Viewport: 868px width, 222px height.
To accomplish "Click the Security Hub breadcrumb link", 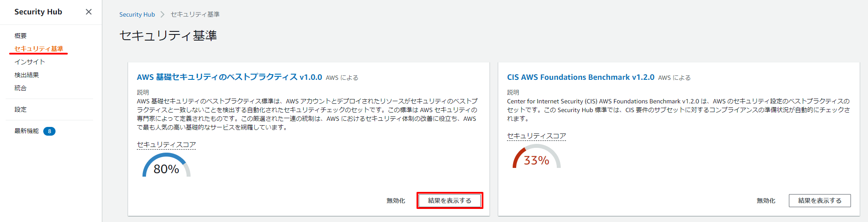I will click(x=137, y=14).
